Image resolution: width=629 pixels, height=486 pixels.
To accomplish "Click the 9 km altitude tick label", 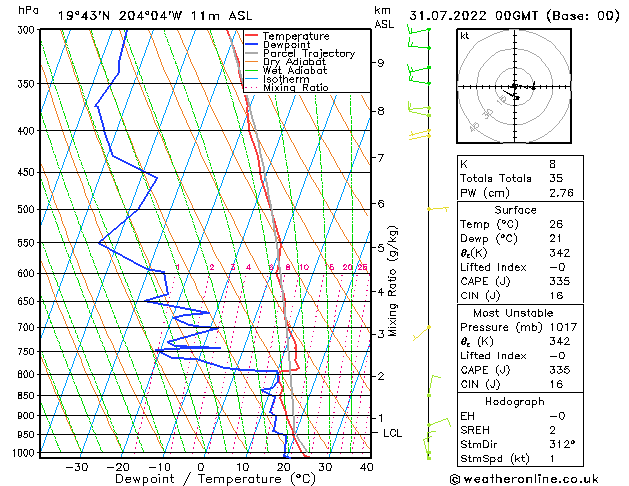I will click(x=380, y=63).
